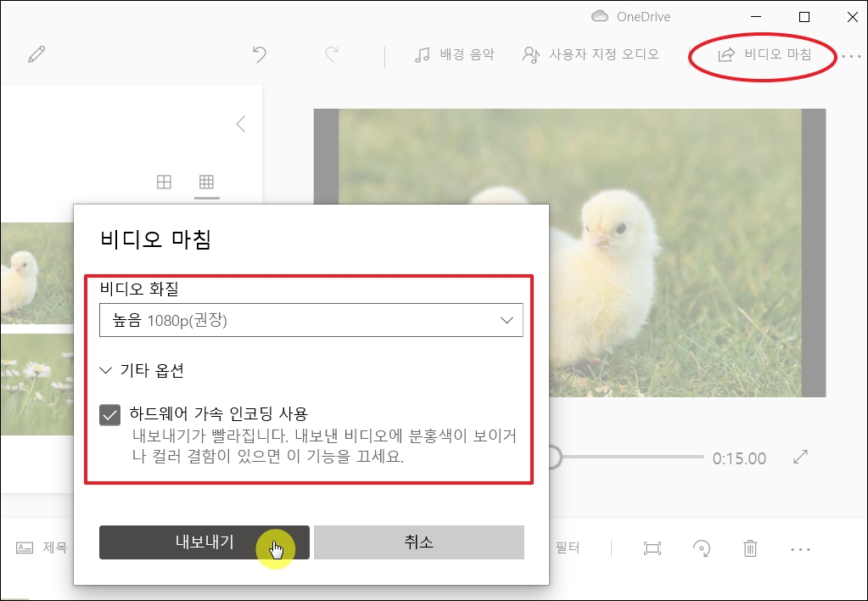
Task: Click the 취소 cancel button
Action: (x=419, y=542)
